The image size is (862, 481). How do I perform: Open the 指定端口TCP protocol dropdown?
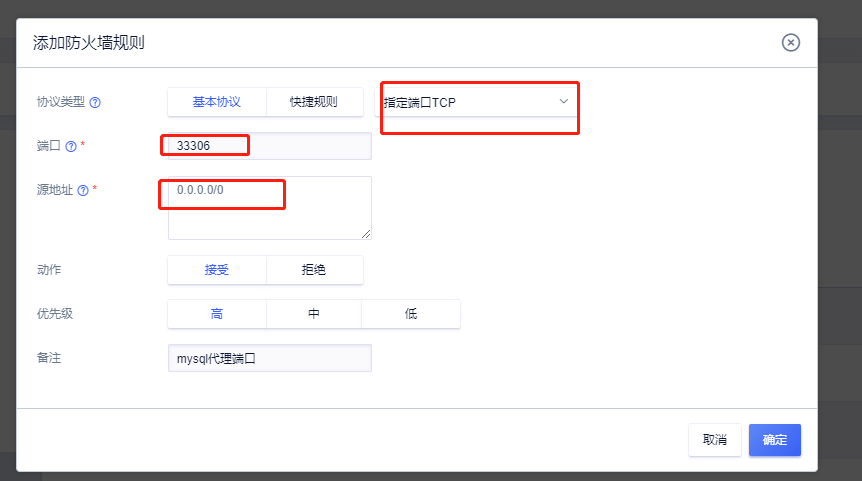(x=470, y=102)
